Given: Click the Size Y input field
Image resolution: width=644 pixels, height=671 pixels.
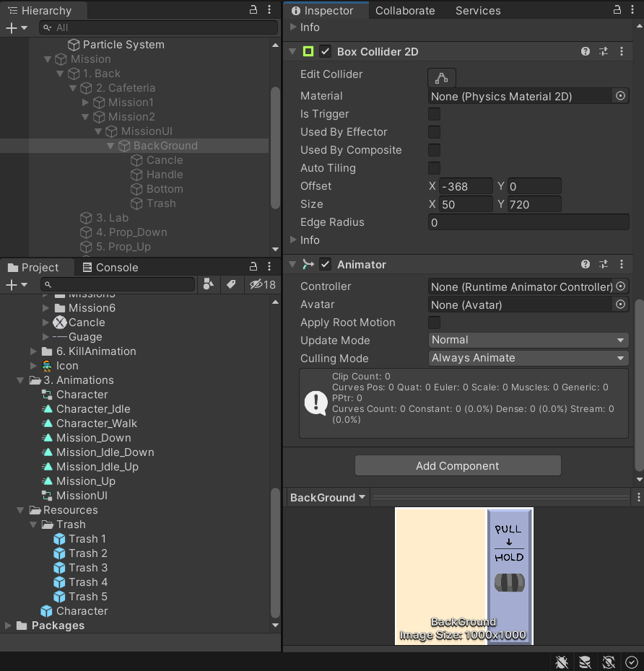Looking at the screenshot, I should coord(534,205).
